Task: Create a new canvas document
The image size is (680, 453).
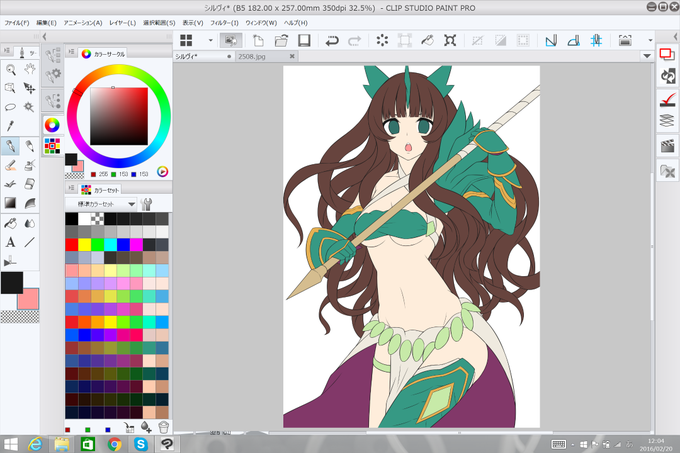Action: (258, 40)
